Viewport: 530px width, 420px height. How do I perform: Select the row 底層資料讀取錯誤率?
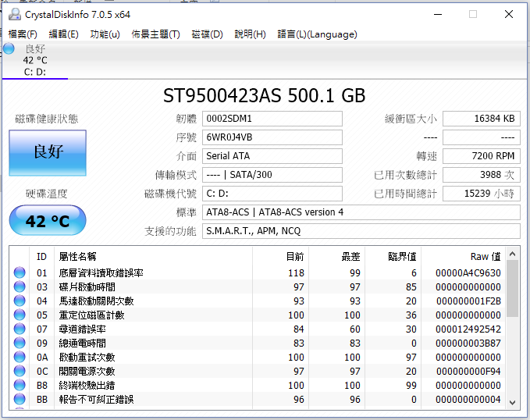pyautogui.click(x=258, y=272)
